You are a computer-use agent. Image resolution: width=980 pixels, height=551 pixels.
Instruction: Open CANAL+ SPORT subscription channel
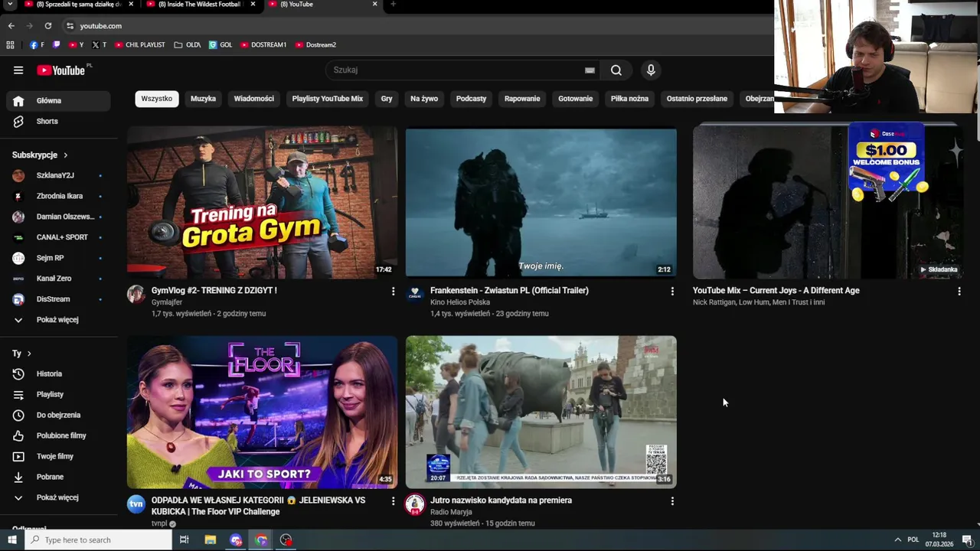pyautogui.click(x=58, y=237)
